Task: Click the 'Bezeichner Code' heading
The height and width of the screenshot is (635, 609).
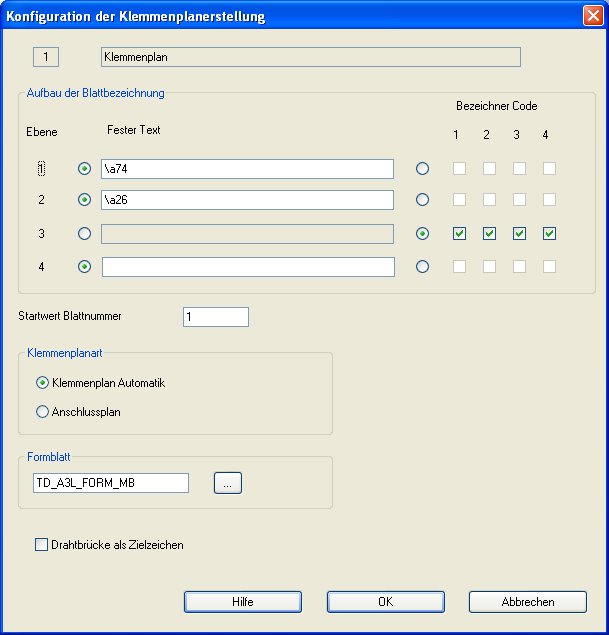Action: [x=497, y=106]
